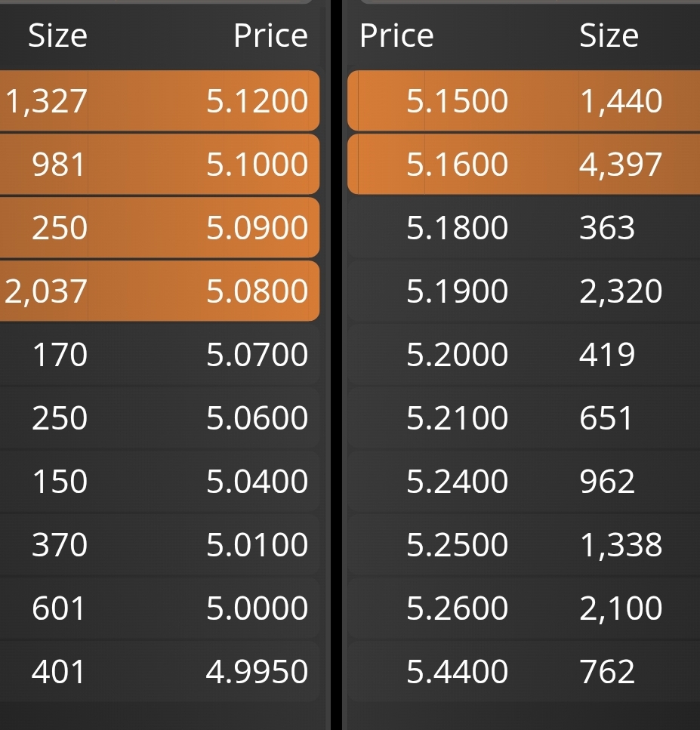This screenshot has width=700, height=730.
Task: Click the bid-side Price column header
Action: [270, 35]
